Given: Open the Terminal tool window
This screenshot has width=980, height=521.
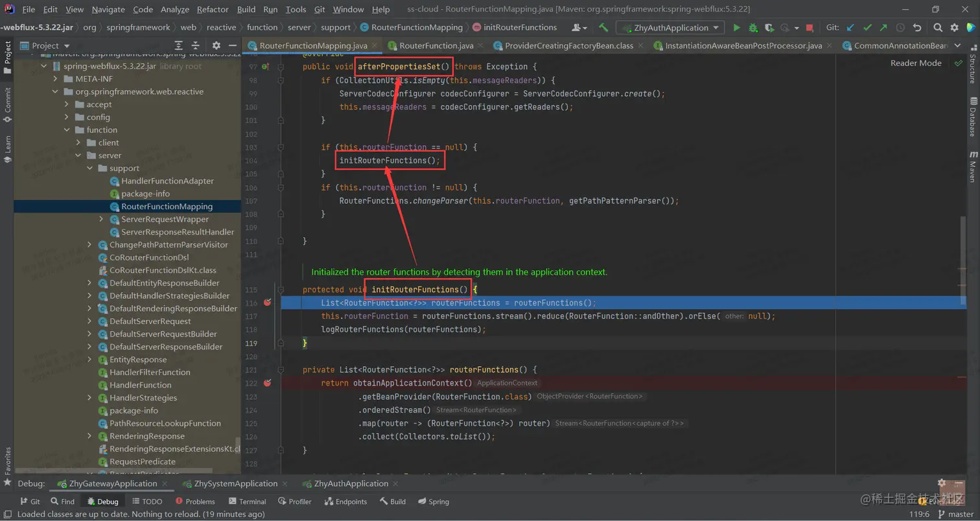Looking at the screenshot, I should (247, 502).
